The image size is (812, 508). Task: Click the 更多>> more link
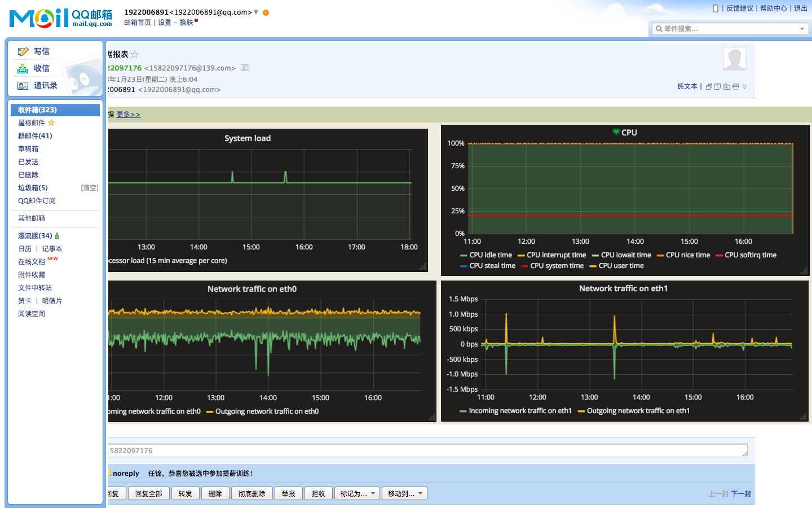pyautogui.click(x=129, y=115)
